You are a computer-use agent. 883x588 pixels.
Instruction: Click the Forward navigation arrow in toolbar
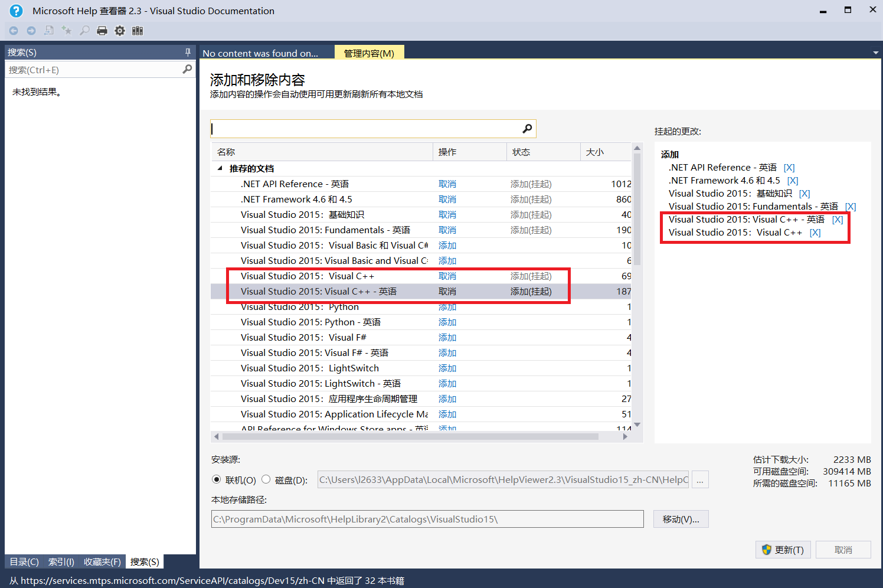pos(31,31)
